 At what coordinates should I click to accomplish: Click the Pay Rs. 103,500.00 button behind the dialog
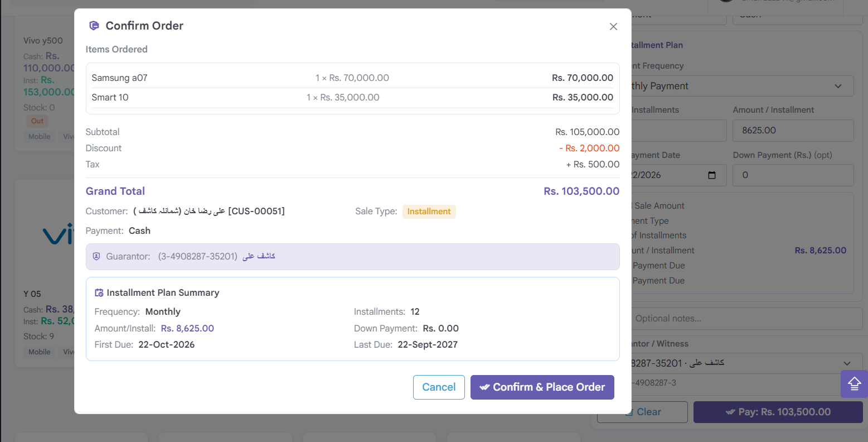click(778, 412)
